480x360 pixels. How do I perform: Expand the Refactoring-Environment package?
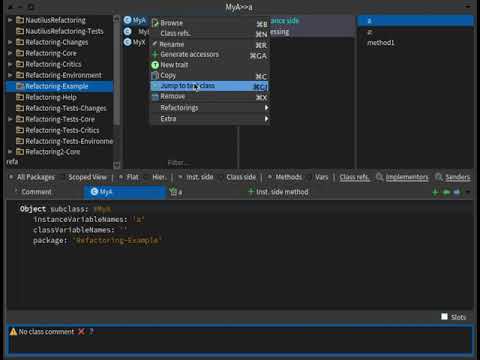[10, 75]
